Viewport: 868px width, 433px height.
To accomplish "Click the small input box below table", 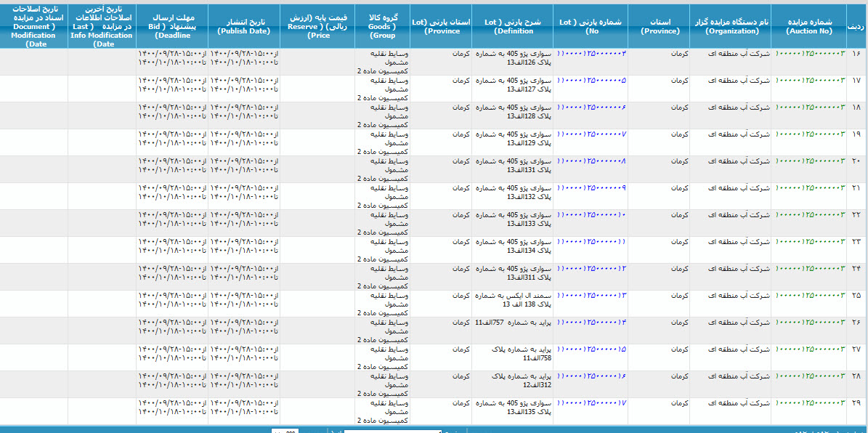I will click(x=285, y=431).
